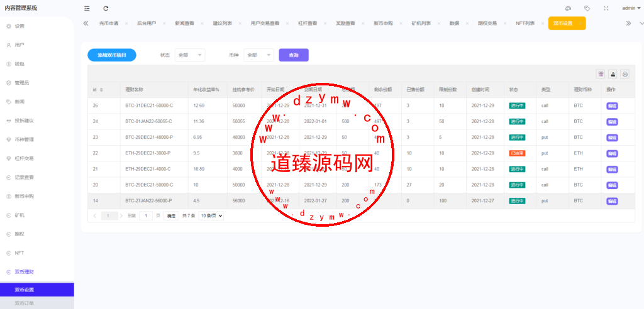This screenshot has height=309, width=644.
Task: Switch to the 充币申请 tab
Action: tap(109, 23)
